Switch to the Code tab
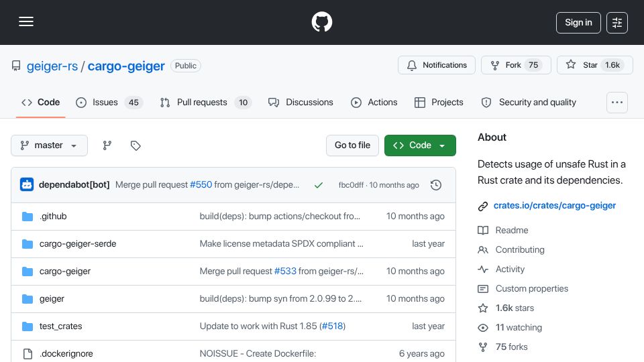 (41, 103)
